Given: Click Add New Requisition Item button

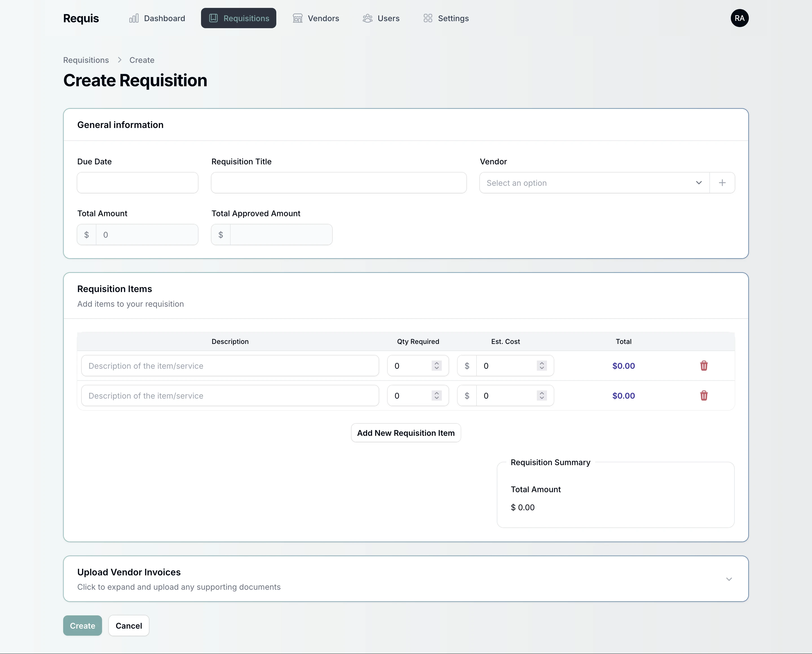Looking at the screenshot, I should [406, 433].
